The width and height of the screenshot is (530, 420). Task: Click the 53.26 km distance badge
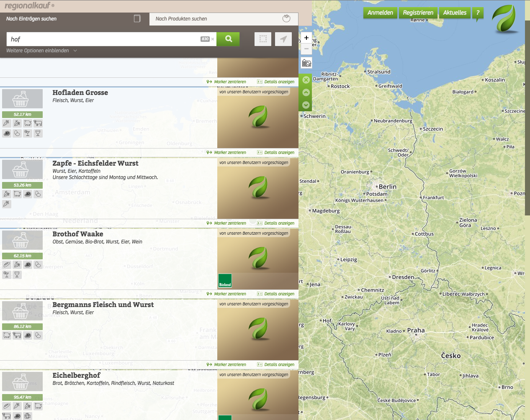click(x=22, y=185)
